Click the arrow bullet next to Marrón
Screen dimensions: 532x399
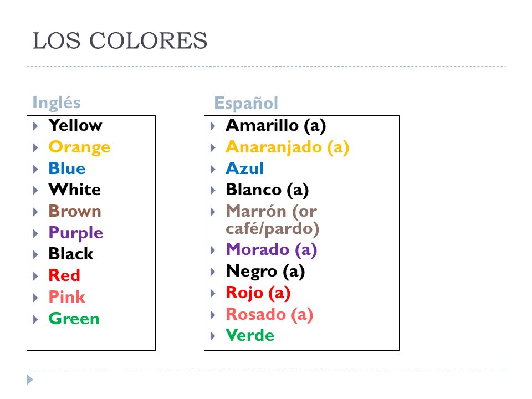[213, 212]
